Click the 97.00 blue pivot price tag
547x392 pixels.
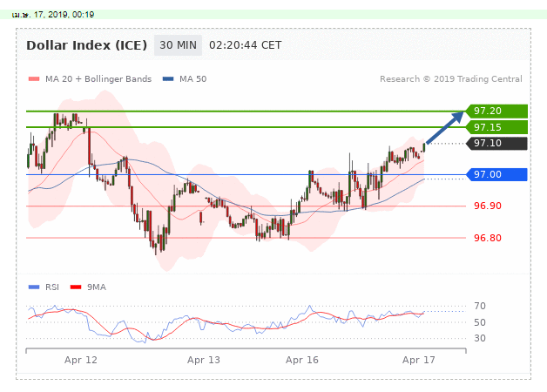(496, 174)
